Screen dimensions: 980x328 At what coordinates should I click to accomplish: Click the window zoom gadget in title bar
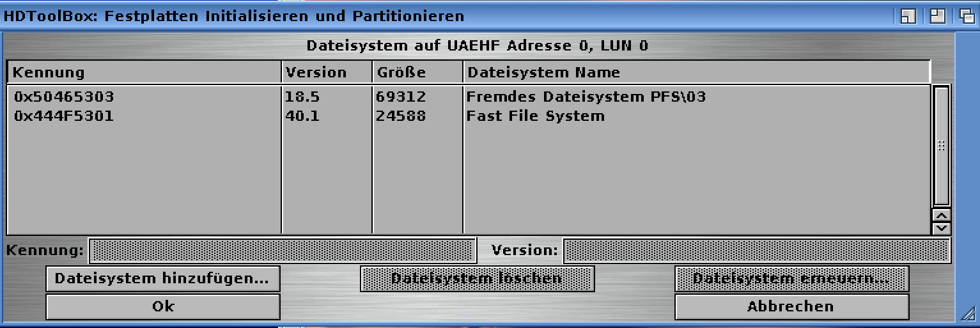coord(938,16)
